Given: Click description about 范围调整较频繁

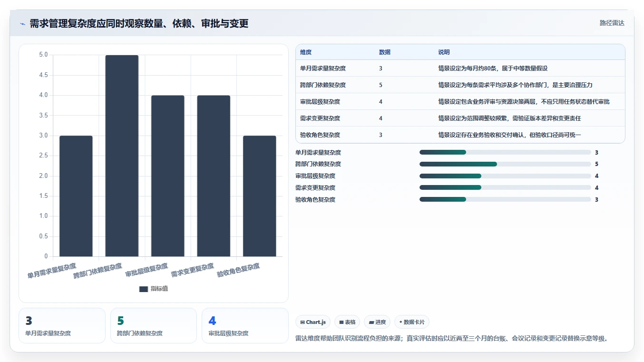Looking at the screenshot, I should point(509,118).
